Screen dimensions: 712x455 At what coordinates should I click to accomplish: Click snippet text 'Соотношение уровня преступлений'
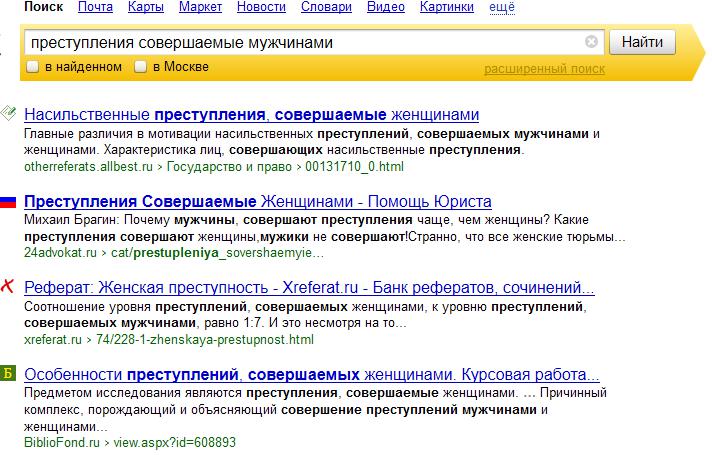(x=135, y=307)
